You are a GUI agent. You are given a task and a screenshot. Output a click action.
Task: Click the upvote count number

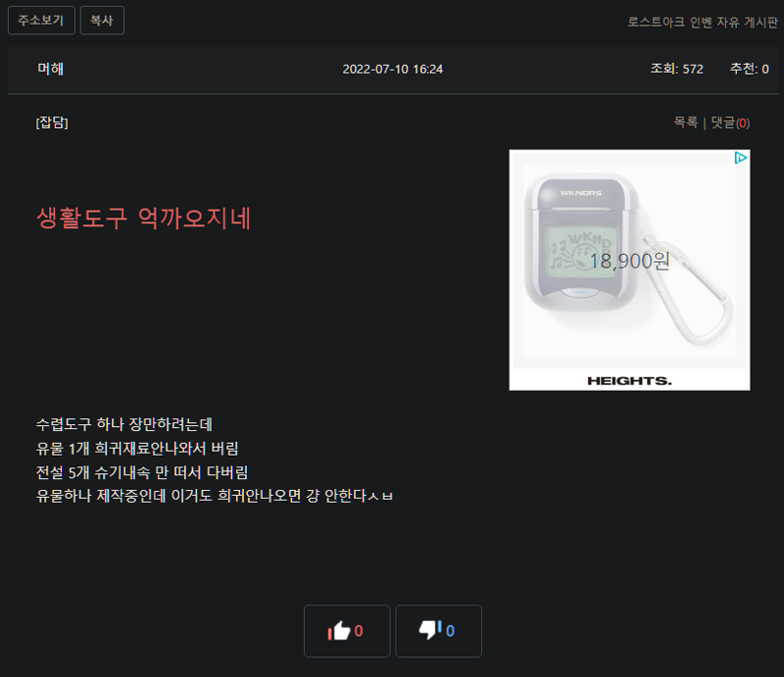click(x=359, y=631)
